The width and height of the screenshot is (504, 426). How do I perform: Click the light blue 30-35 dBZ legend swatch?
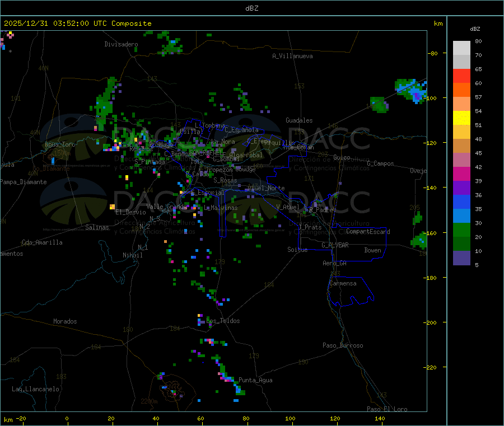pos(461,216)
